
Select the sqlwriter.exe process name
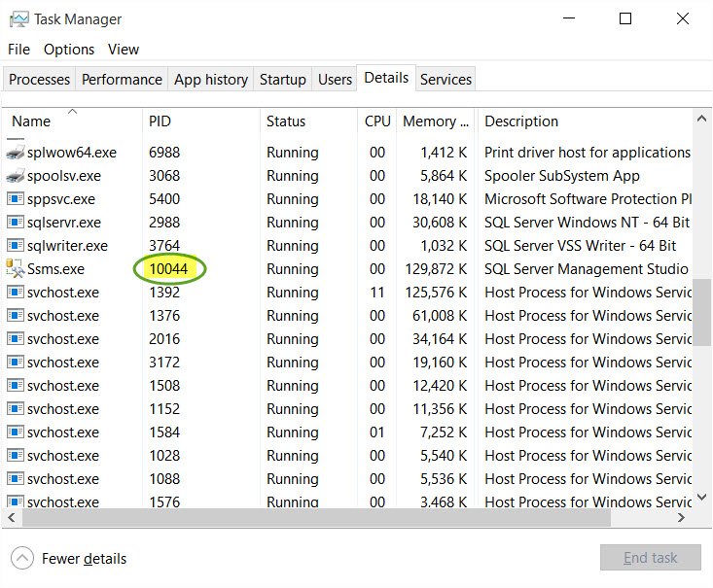(x=67, y=246)
